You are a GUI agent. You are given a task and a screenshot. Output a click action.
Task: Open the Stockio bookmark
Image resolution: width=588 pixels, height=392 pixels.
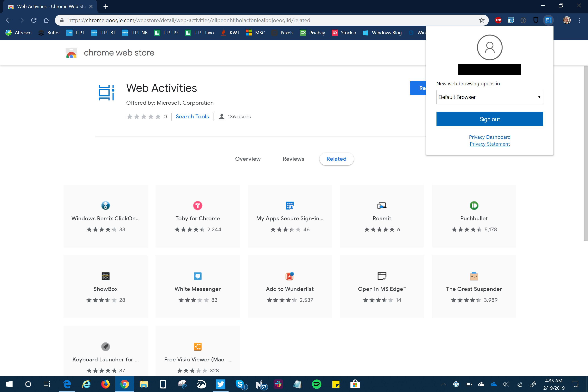coord(344,33)
